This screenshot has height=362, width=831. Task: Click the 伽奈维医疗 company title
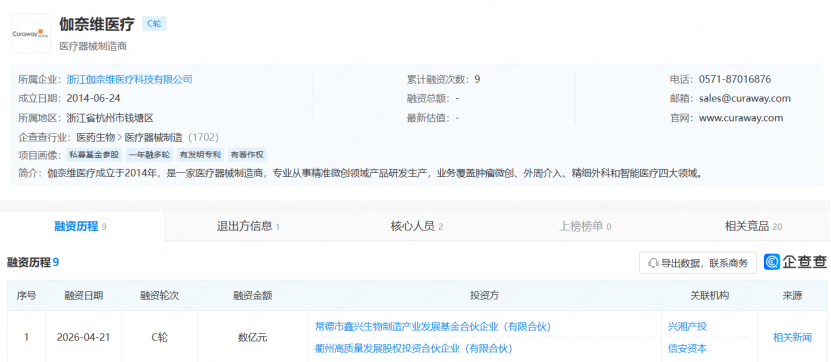(x=96, y=24)
